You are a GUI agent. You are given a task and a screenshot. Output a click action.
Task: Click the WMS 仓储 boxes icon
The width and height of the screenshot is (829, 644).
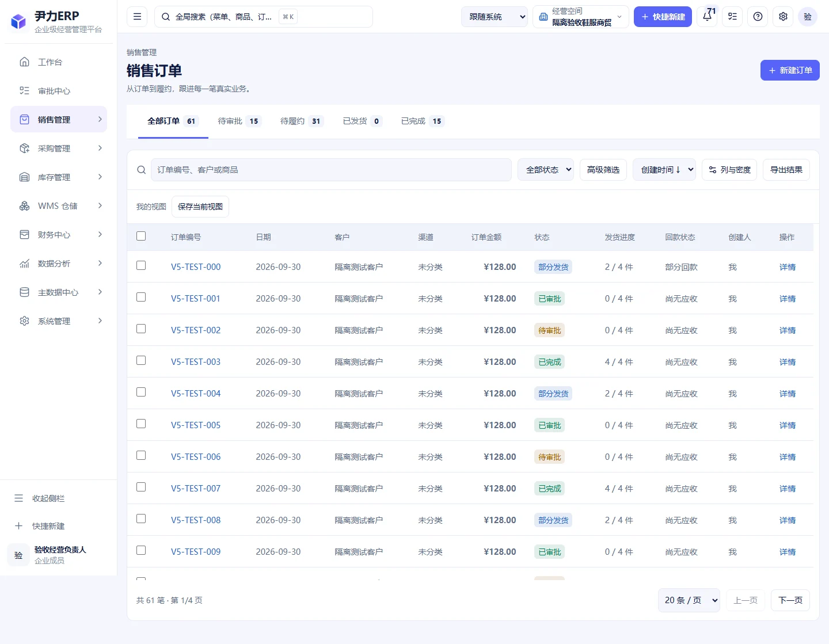click(24, 205)
